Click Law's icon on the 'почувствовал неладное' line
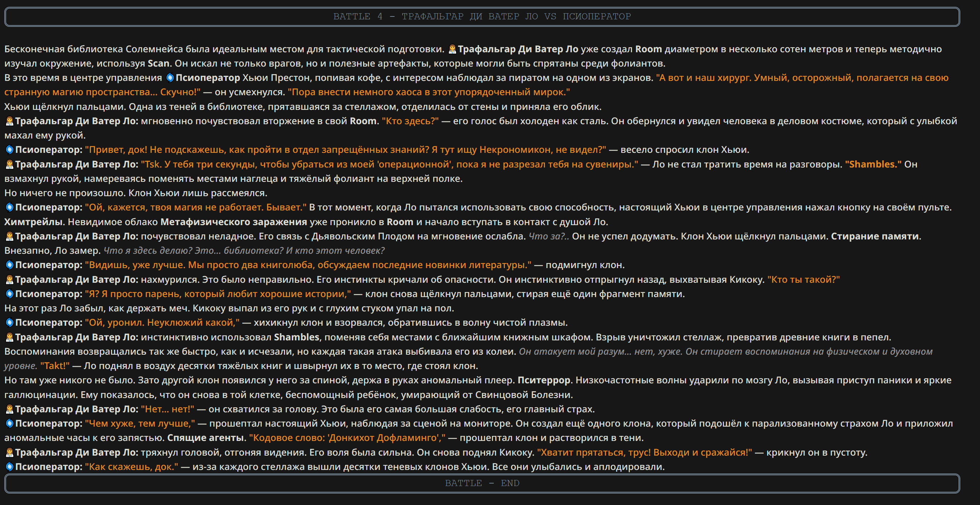This screenshot has width=980, height=505. [9, 237]
